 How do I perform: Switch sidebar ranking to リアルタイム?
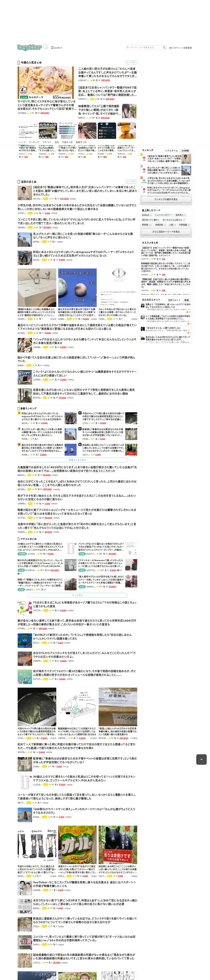172,151
